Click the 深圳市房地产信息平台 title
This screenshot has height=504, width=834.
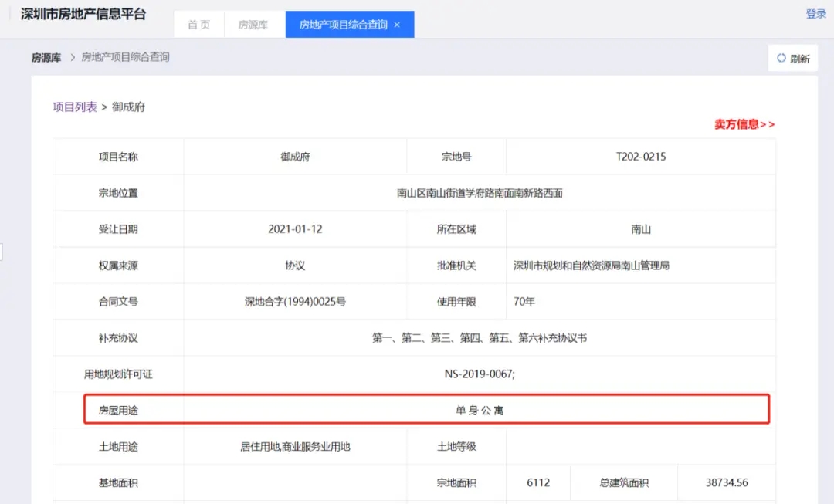click(83, 15)
